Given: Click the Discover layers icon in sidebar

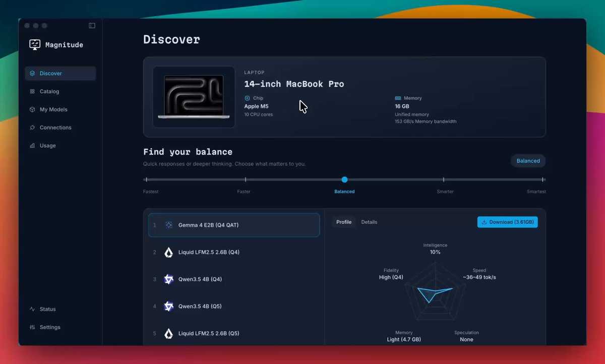Looking at the screenshot, I should pyautogui.click(x=32, y=74).
